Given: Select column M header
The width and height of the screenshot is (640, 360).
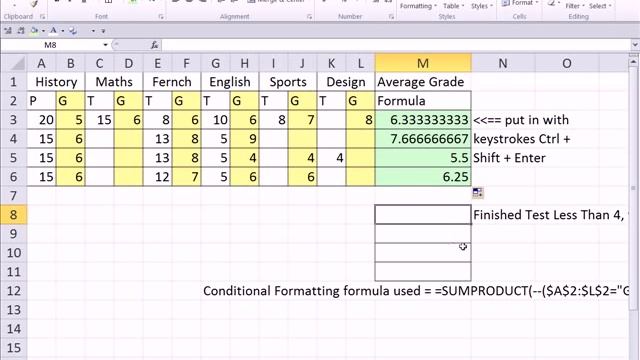Looking at the screenshot, I should pyautogui.click(x=423, y=63).
